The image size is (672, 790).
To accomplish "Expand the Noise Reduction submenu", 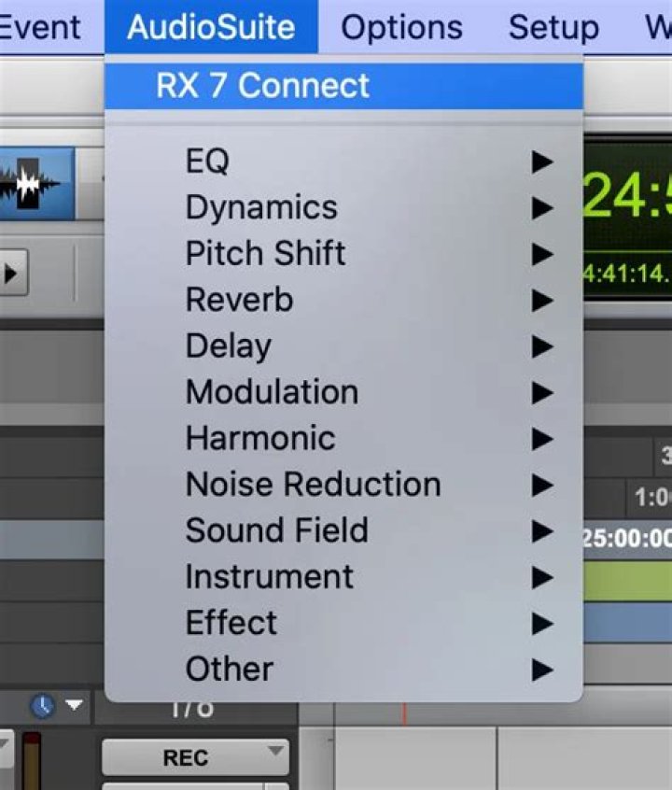I will 344,485.
